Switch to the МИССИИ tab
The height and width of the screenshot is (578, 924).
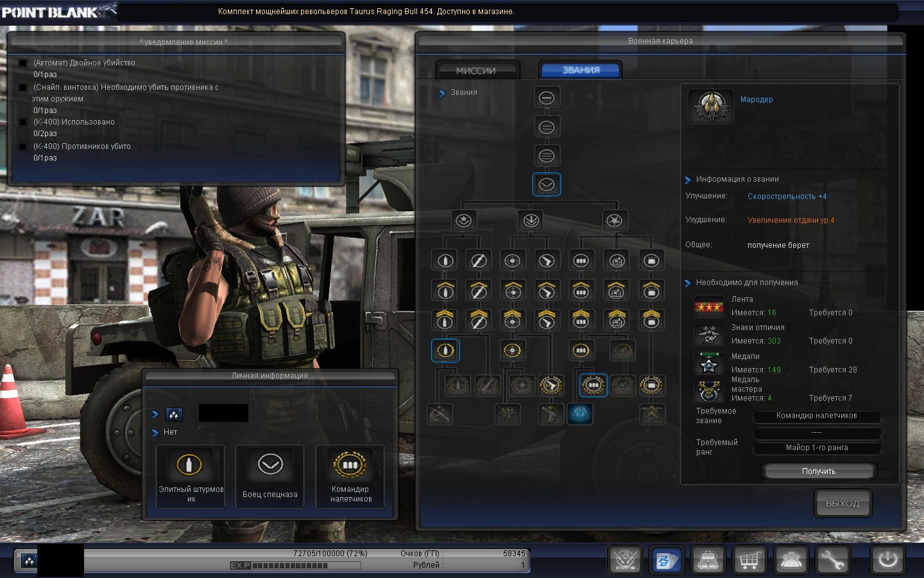475,70
